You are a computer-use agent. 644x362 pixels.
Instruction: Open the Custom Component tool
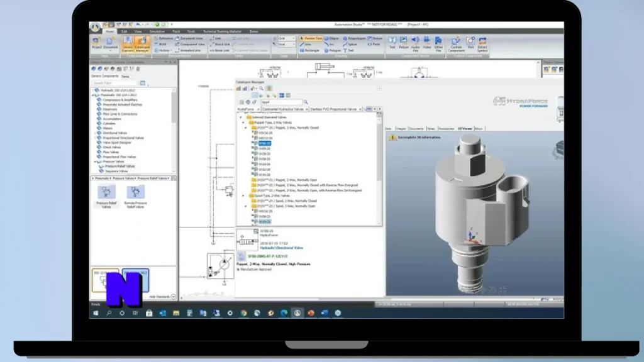456,44
